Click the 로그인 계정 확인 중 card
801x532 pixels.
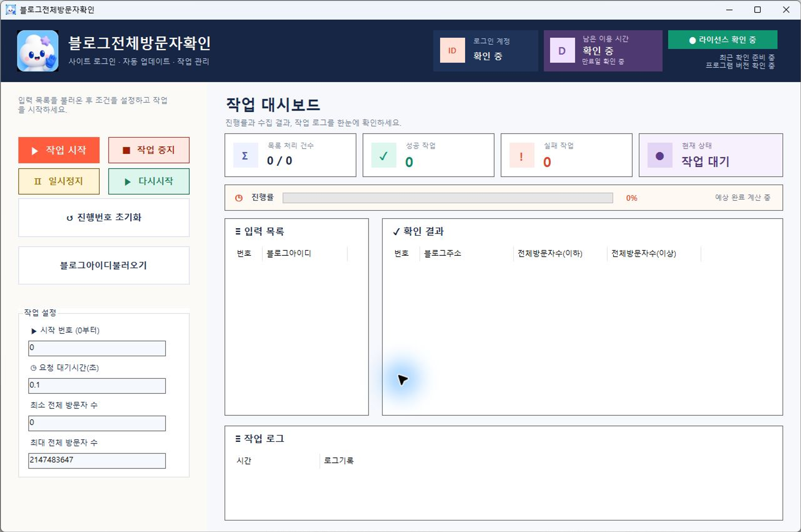point(486,51)
